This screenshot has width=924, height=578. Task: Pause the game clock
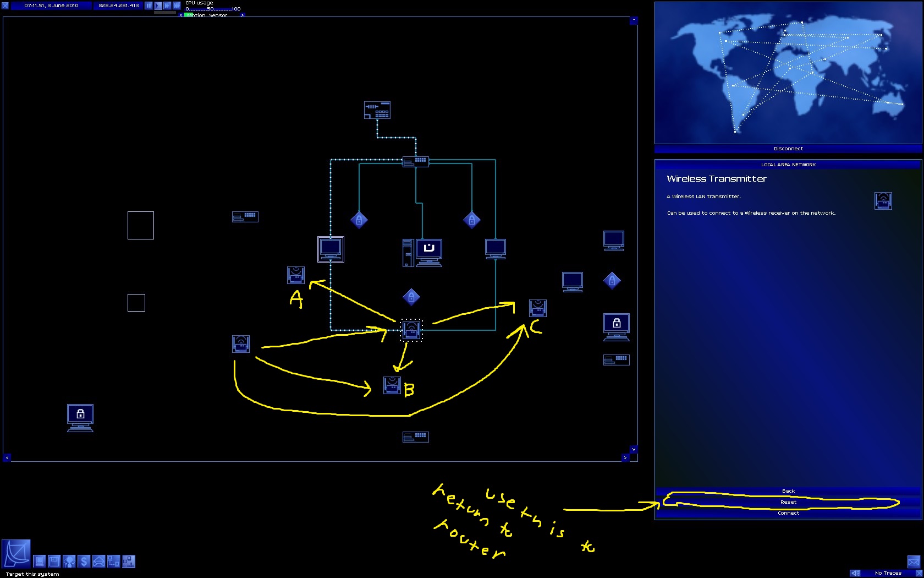pos(148,6)
